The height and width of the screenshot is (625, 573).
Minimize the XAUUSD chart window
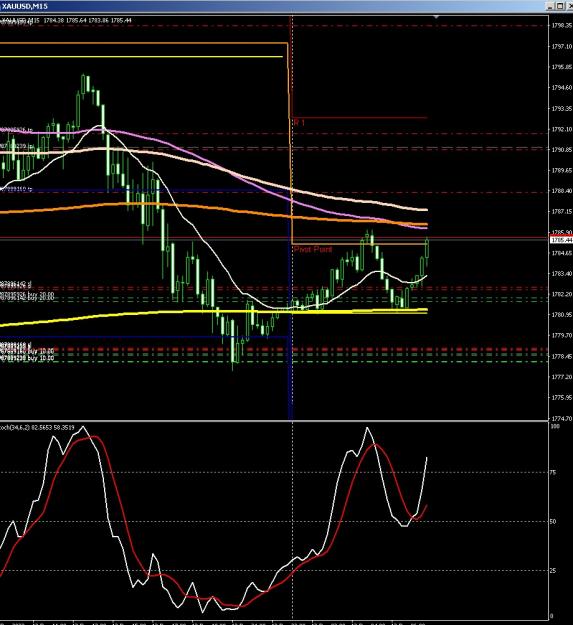point(550,6)
